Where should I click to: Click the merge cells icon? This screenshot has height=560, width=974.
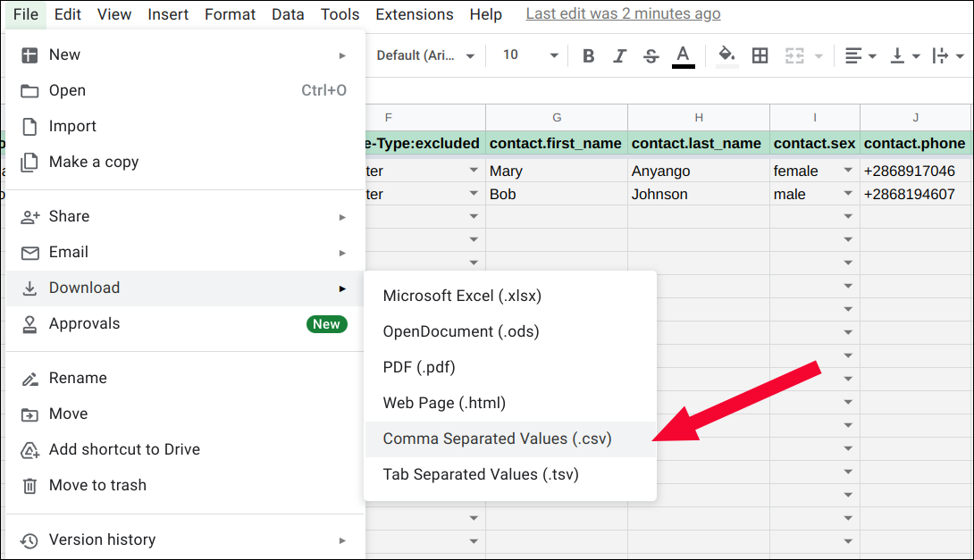(x=794, y=56)
